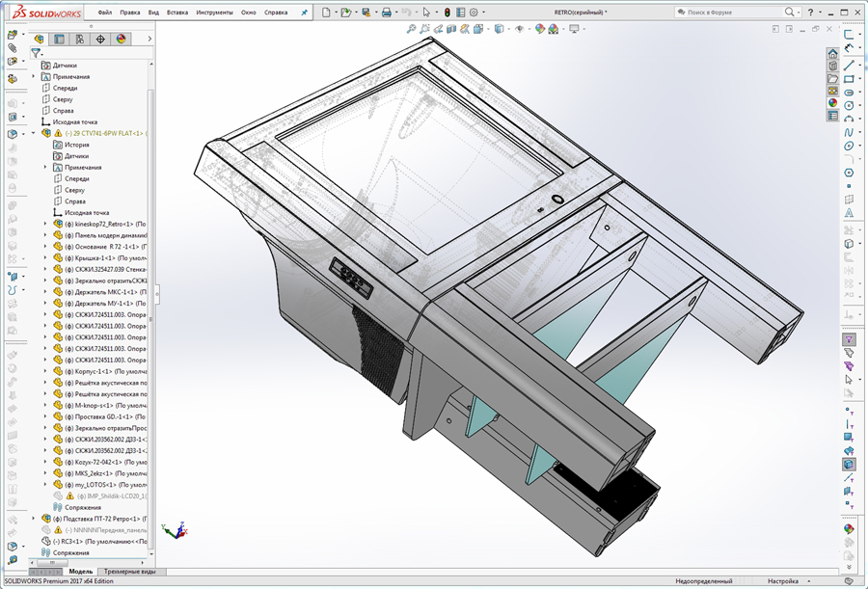
Task: Toggle the menu bar pin
Action: point(305,12)
